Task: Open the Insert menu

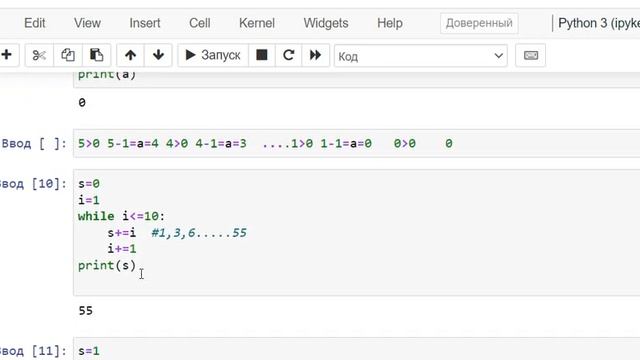Action: 145,23
